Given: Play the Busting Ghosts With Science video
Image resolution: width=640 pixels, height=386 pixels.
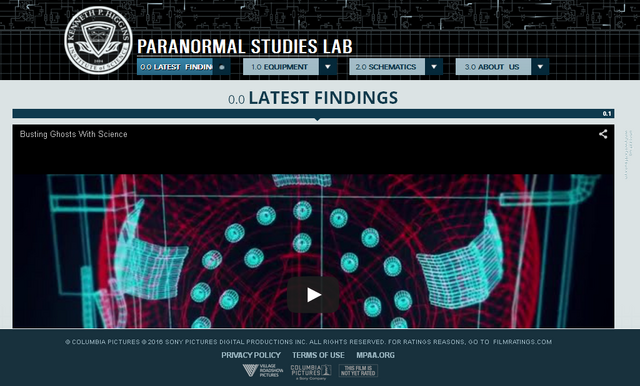Looking at the screenshot, I should 313,295.
